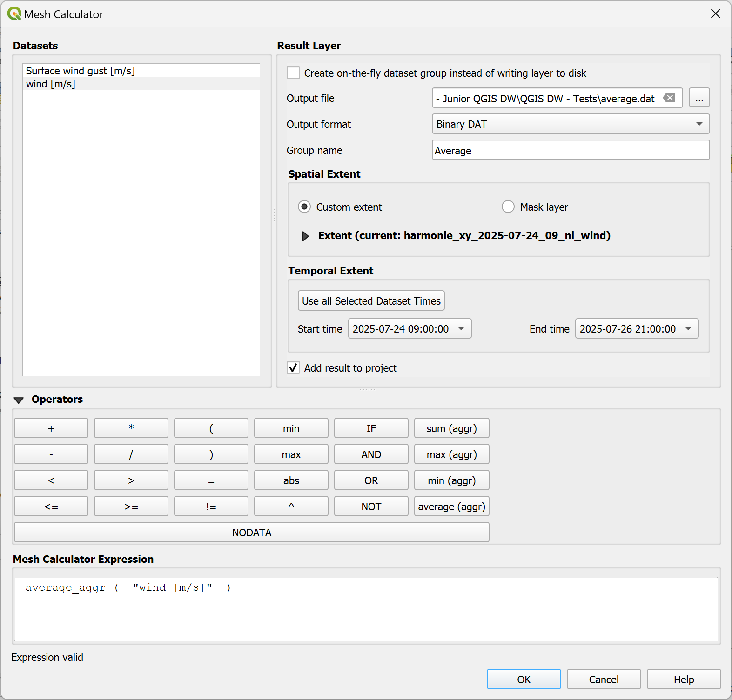Enable on-the-fly dataset group creation
Image resolution: width=732 pixels, height=700 pixels.
[293, 73]
